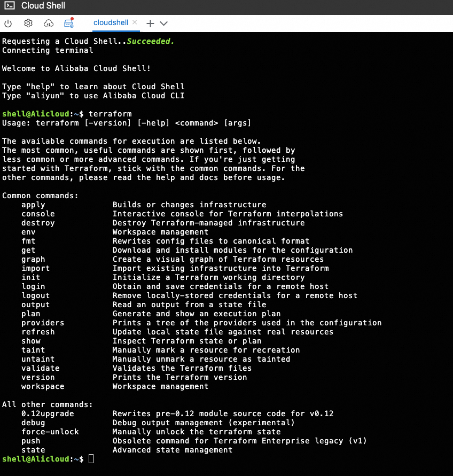Click the 'state' command entry
453x476 pixels.
point(33,450)
